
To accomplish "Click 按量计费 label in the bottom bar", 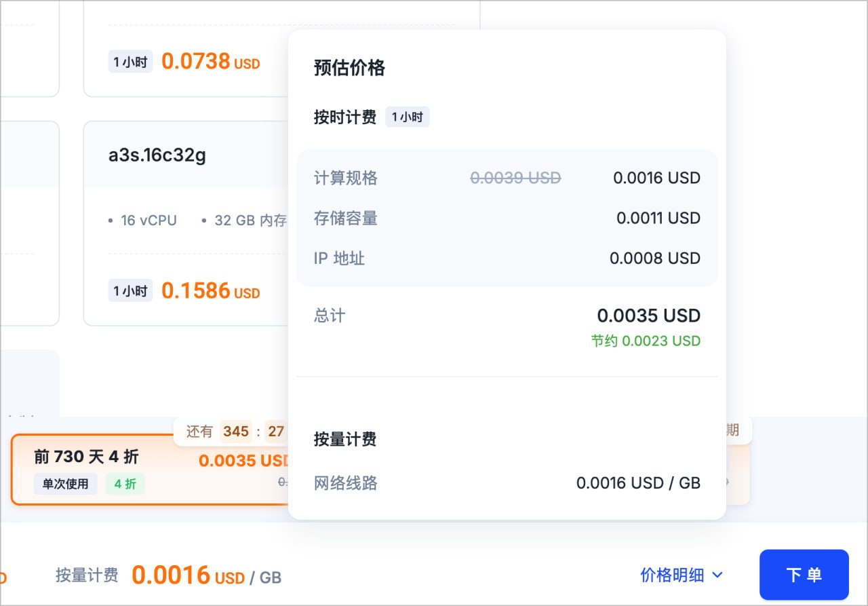I will pyautogui.click(x=87, y=575).
